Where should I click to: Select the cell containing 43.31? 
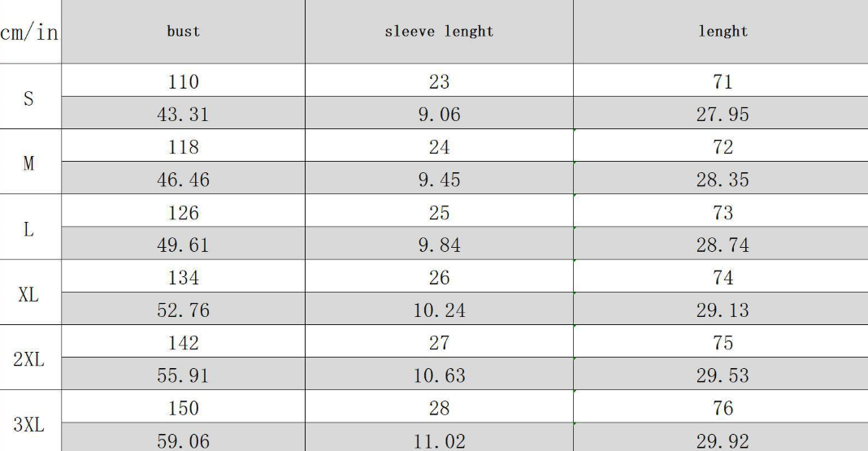click(183, 113)
